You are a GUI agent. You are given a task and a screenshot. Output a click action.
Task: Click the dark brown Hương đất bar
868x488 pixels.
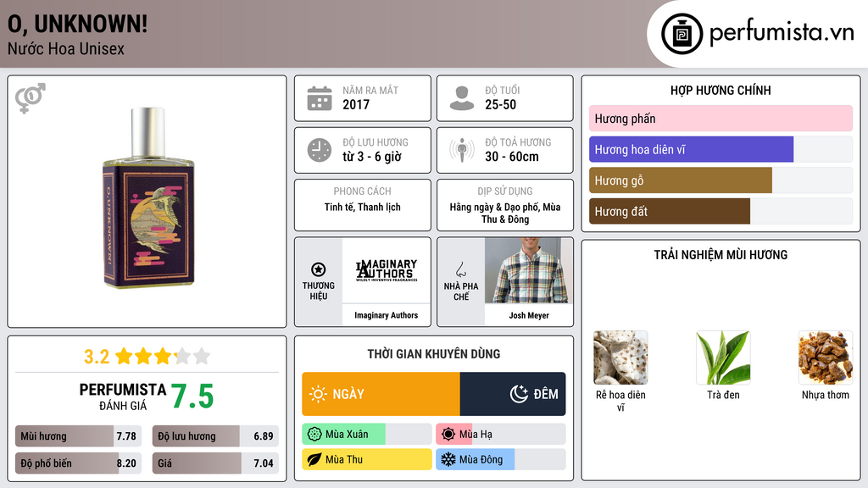click(x=670, y=211)
